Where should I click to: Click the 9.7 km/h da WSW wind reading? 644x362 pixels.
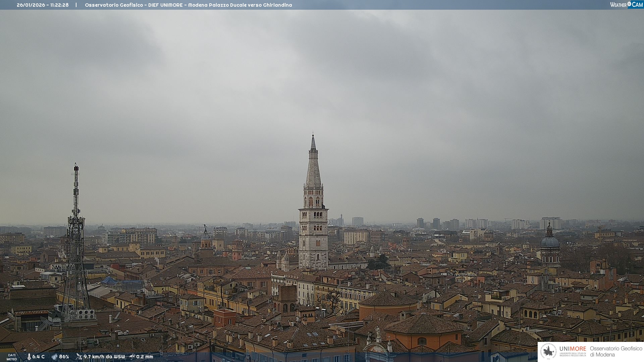pos(104,357)
